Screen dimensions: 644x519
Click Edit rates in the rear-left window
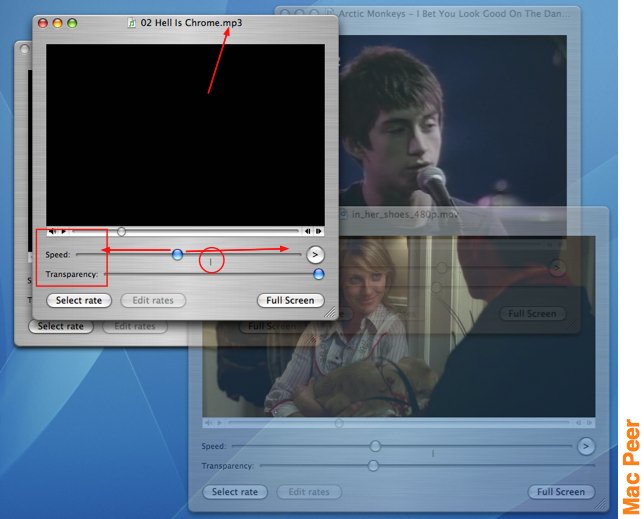click(x=135, y=326)
